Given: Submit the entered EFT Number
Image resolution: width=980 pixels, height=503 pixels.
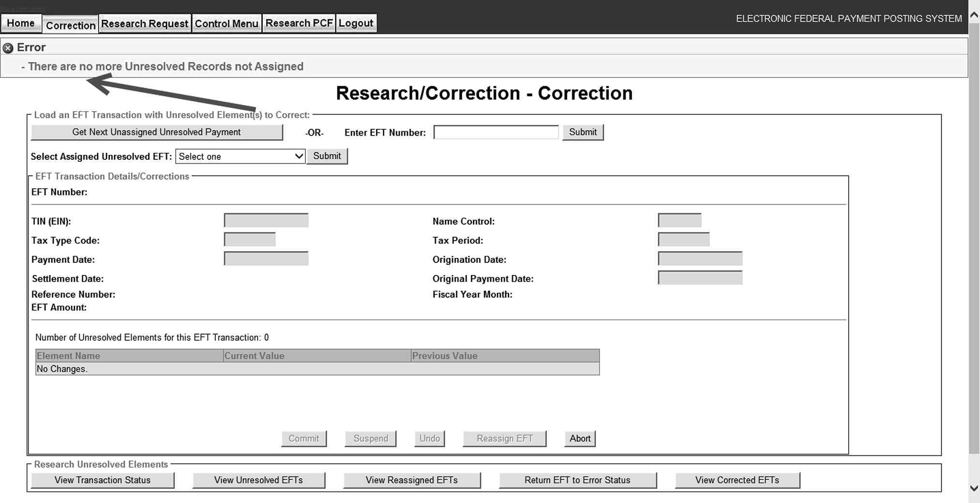Looking at the screenshot, I should [583, 132].
